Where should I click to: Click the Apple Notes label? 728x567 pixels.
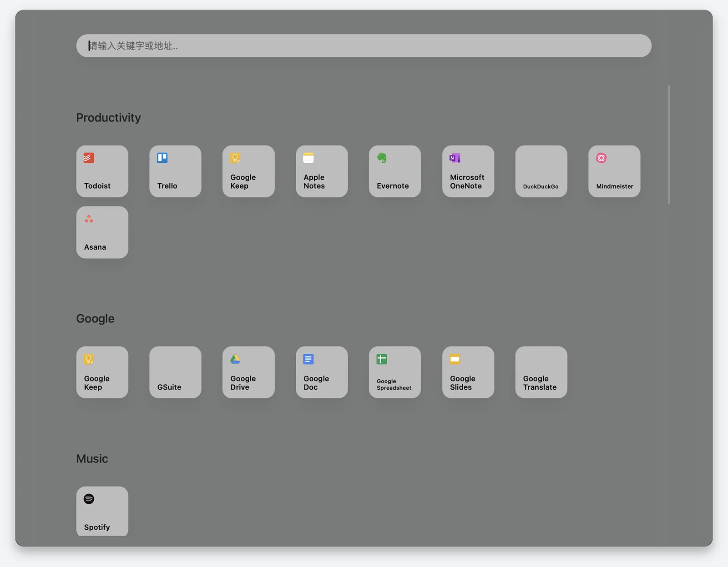click(x=314, y=181)
